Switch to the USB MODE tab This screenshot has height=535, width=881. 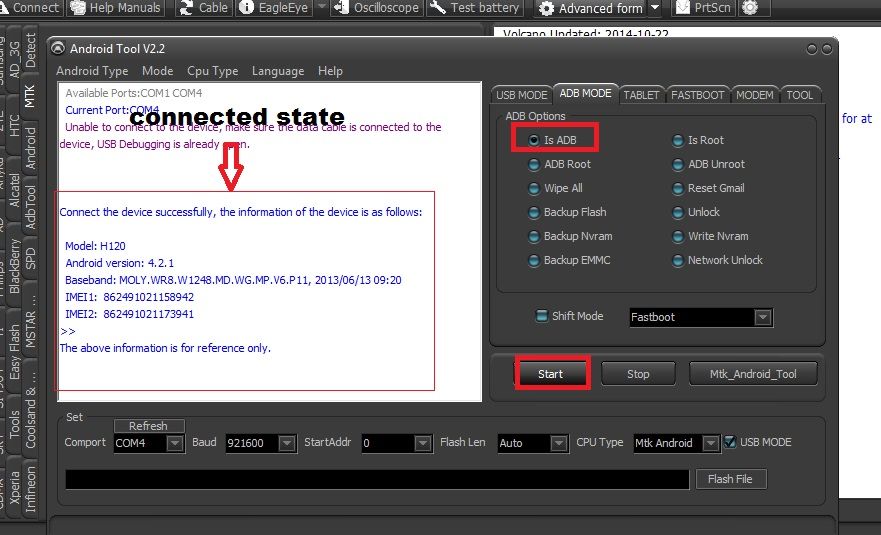521,95
